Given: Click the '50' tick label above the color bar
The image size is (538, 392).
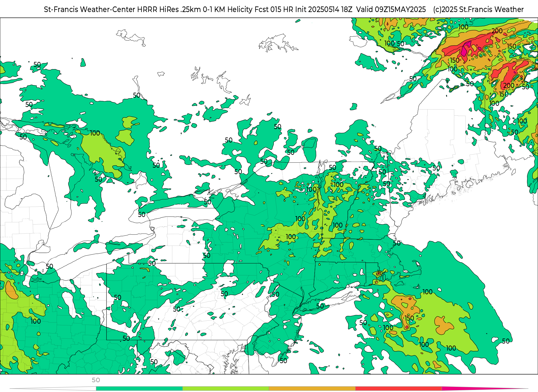Looking at the screenshot, I should pos(96,380).
